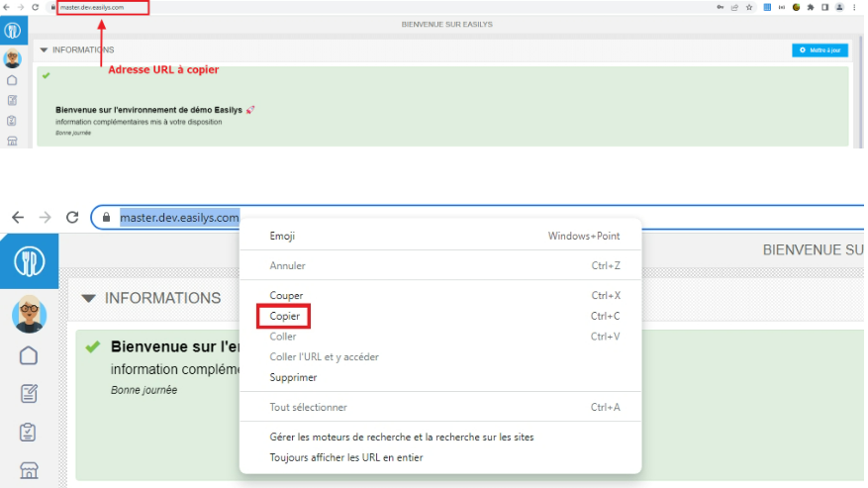868x488 pixels.
Task: Select Tout sélectionner in the context menu
Action: click(x=440, y=407)
